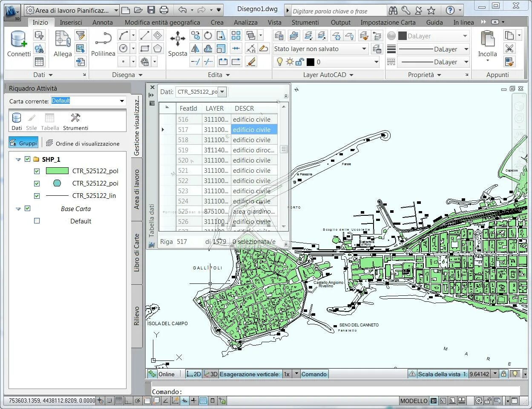Screen dimensions: 532x409
Task: Click the Gruppi button
Action: pyautogui.click(x=24, y=143)
